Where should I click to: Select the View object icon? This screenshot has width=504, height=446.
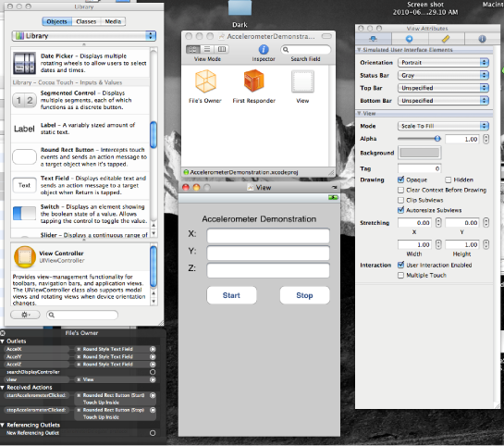click(x=302, y=81)
